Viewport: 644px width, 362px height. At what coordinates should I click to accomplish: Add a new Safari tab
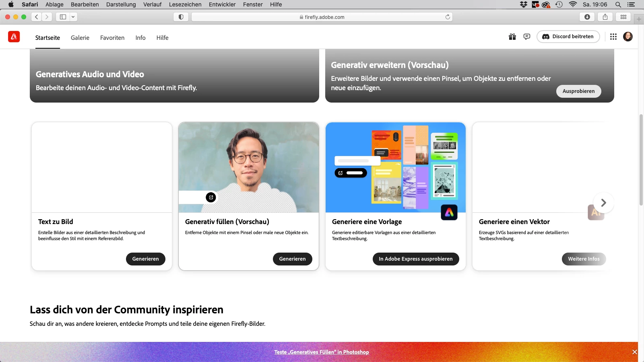639,19
